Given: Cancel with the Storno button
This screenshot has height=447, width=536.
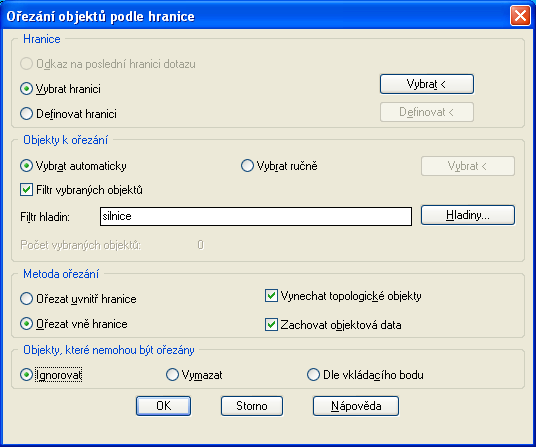Looking at the screenshot, I should [252, 406].
